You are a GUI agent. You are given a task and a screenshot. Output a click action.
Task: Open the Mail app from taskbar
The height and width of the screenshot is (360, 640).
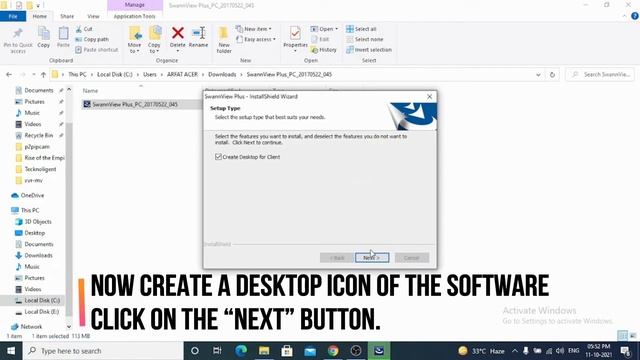[310, 351]
